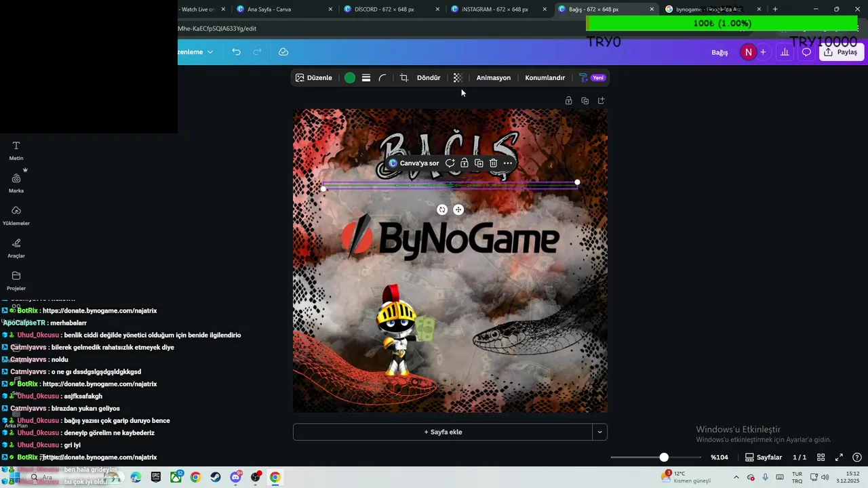Open the Animasyon option
Screen dimensions: 868x488
pyautogui.click(x=494, y=78)
